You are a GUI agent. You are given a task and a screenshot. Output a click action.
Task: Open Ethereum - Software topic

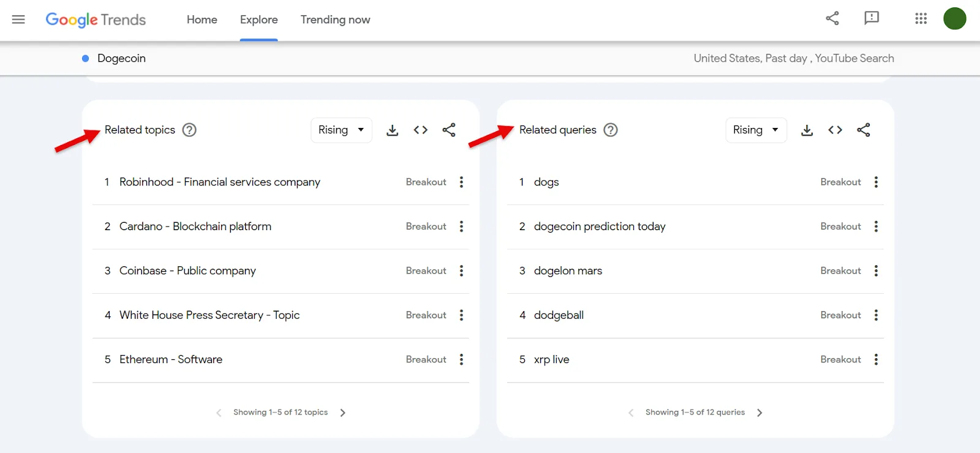(x=171, y=359)
